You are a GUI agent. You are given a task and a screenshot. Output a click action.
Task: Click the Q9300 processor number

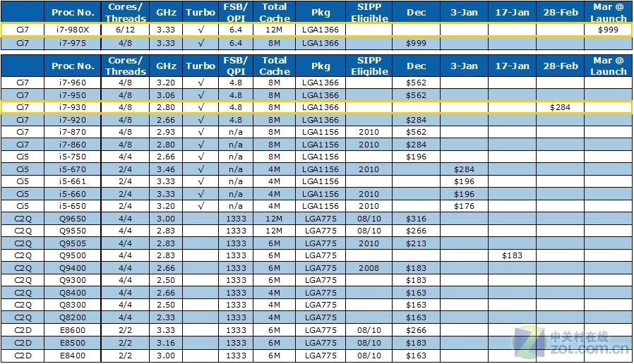pos(73,280)
